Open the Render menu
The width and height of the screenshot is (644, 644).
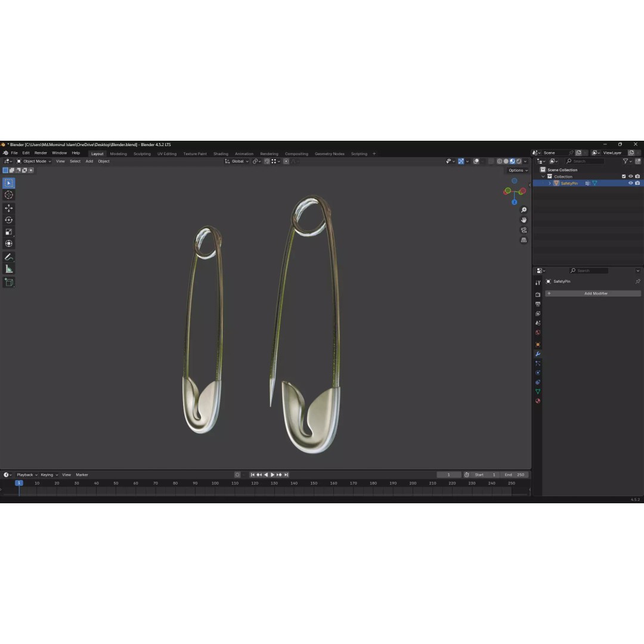[x=41, y=153]
